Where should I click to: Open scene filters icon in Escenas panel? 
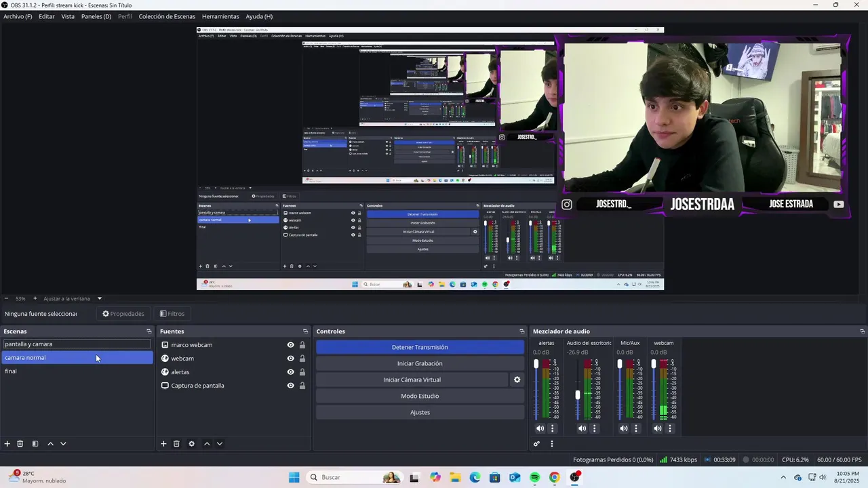(x=35, y=444)
